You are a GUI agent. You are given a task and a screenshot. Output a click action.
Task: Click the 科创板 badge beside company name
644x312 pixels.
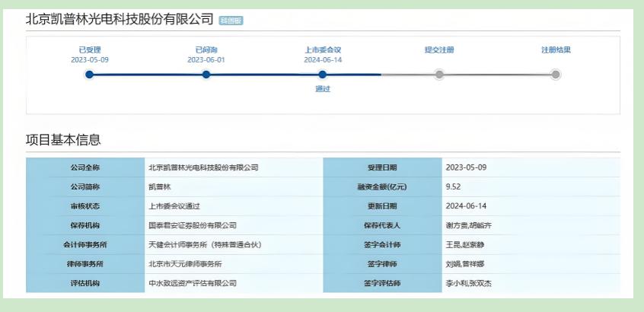[x=231, y=21]
